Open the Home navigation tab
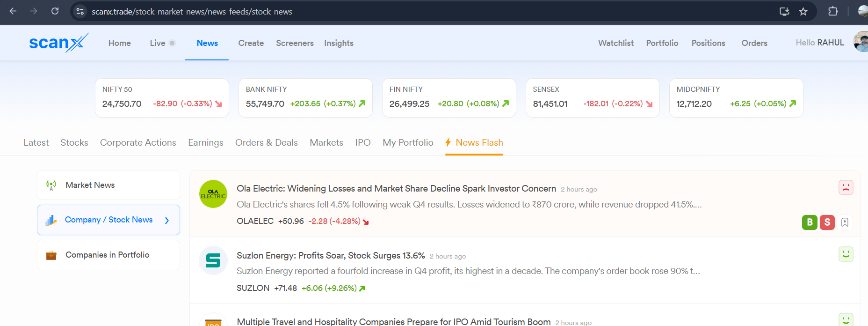868x326 pixels. pos(120,43)
